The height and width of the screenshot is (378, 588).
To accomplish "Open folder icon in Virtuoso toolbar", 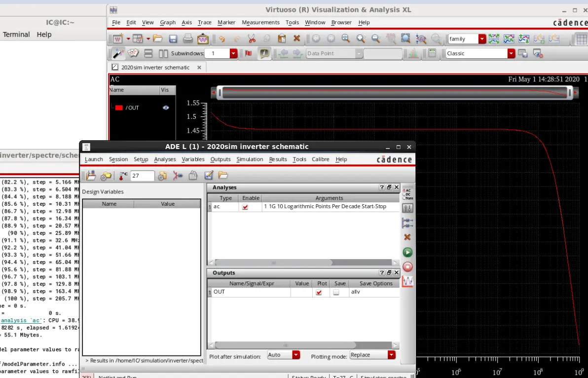I will tap(157, 38).
